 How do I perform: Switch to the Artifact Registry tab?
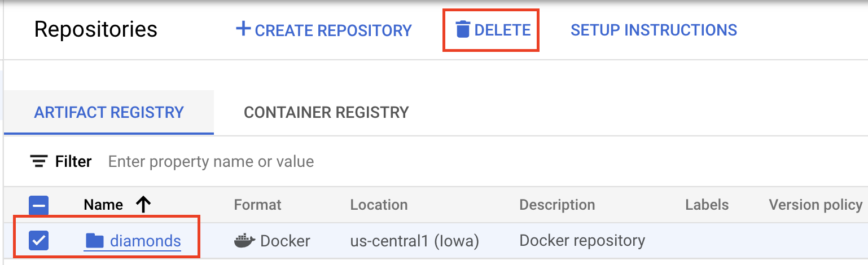tap(109, 112)
